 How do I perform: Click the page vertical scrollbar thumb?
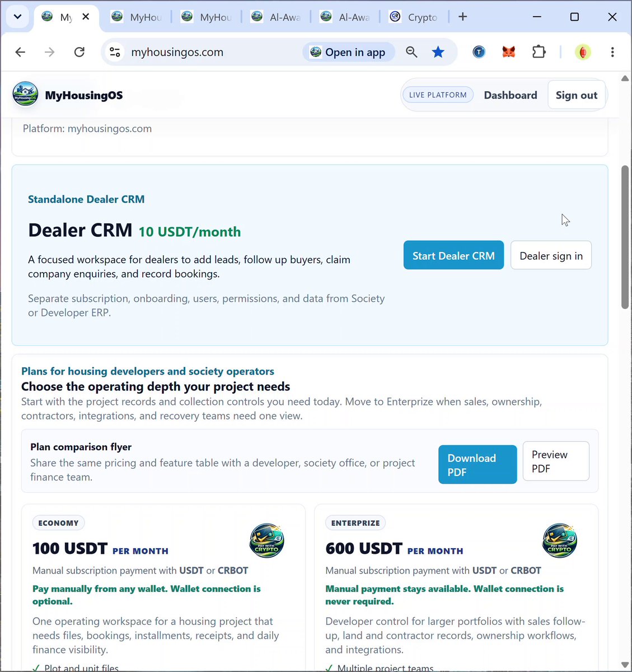[625, 237]
